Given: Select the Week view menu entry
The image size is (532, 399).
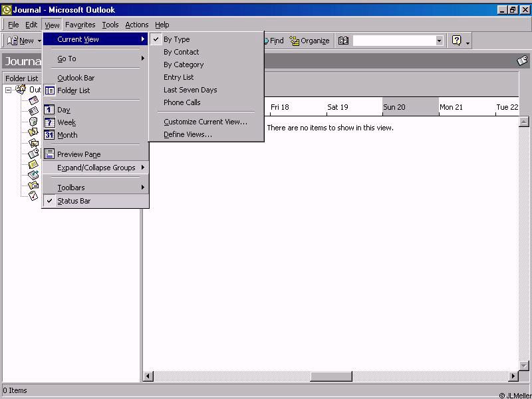Looking at the screenshot, I should pos(66,122).
